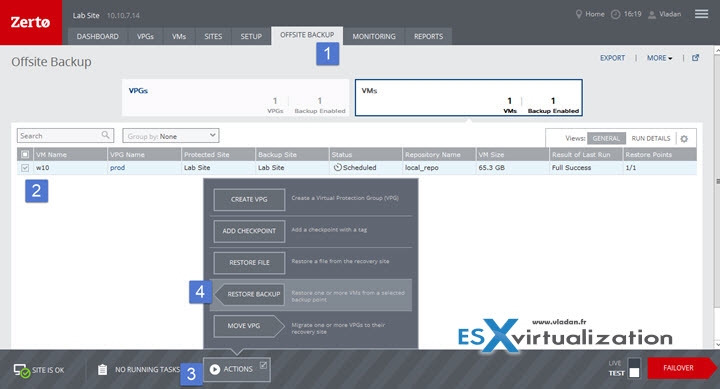720x389 pixels.
Task: Click the Scheduled status clock icon
Action: point(338,168)
